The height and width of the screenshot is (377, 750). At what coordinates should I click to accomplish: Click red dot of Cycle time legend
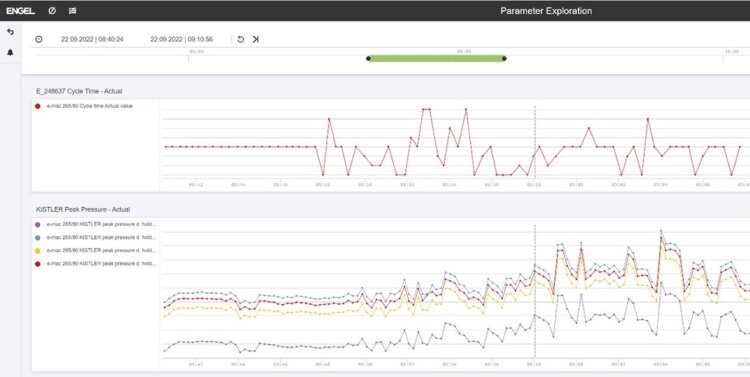tap(38, 106)
